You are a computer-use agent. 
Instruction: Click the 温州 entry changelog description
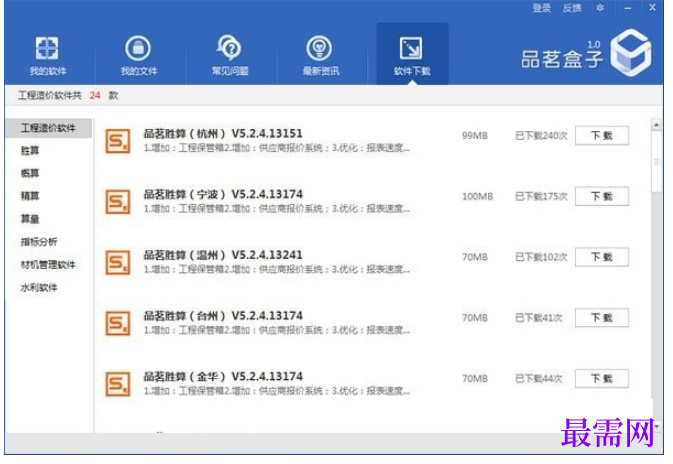coord(277,270)
